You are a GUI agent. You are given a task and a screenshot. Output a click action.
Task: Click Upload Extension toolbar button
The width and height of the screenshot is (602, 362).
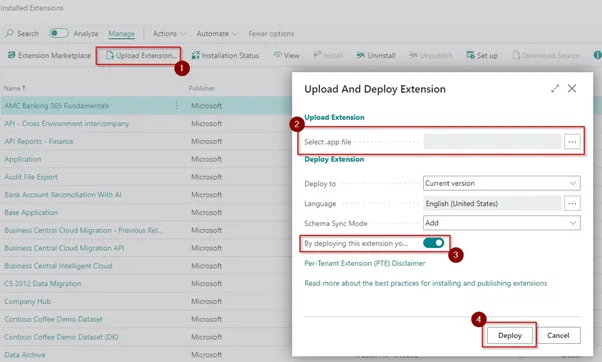tap(141, 56)
